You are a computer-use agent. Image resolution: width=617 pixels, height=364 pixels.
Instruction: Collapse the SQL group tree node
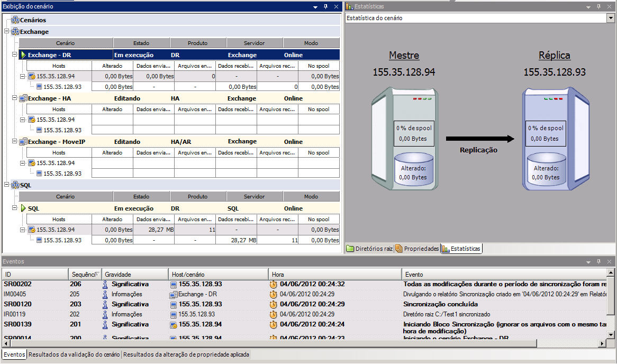pyautogui.click(x=7, y=185)
